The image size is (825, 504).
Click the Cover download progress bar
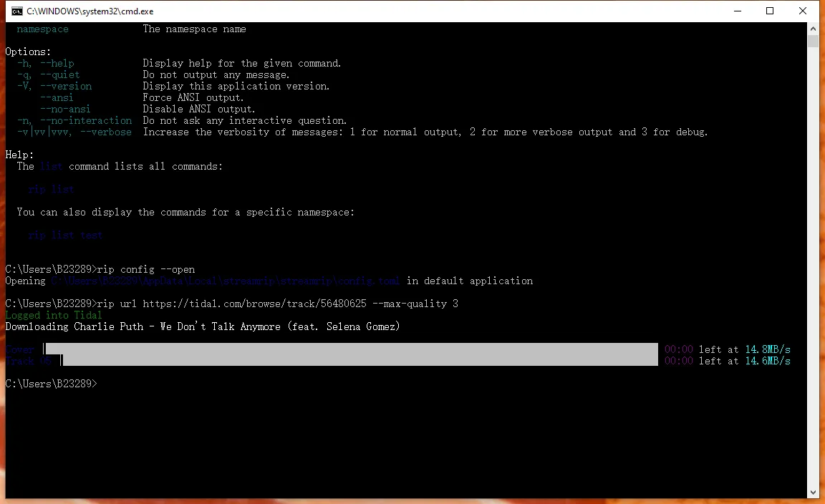point(351,349)
